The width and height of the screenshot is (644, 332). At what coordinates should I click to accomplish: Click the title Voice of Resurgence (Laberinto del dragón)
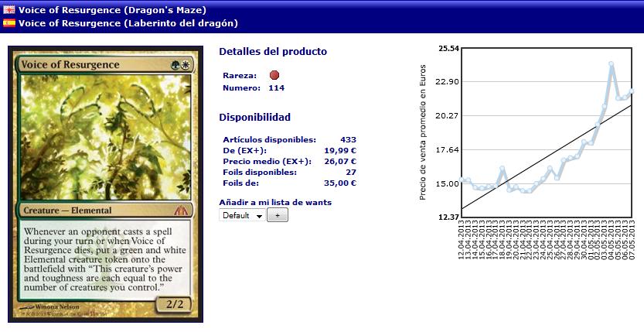[x=128, y=23]
